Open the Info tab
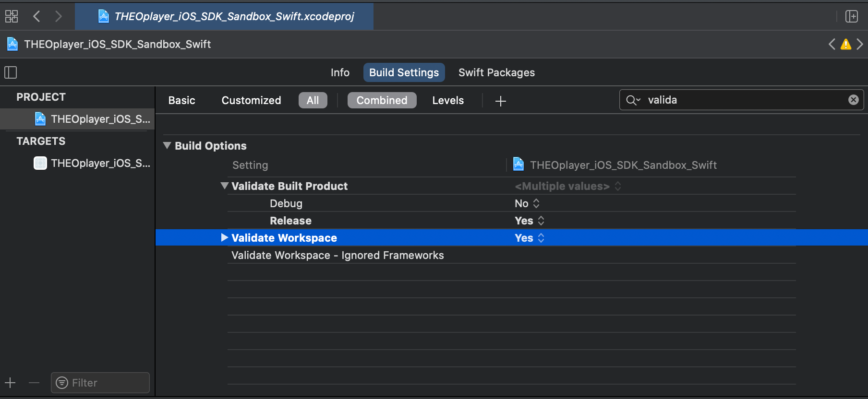This screenshot has height=399, width=868. point(340,72)
